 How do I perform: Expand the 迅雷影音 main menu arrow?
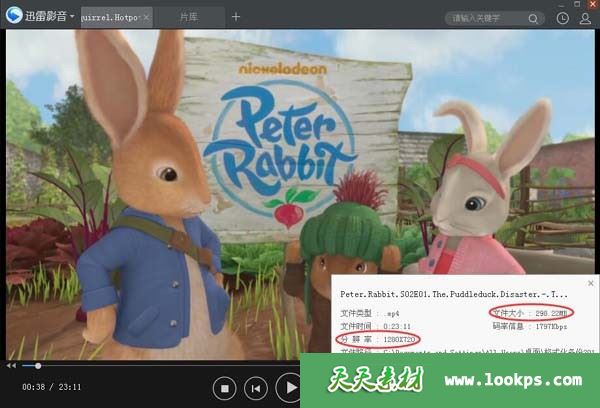click(73, 17)
